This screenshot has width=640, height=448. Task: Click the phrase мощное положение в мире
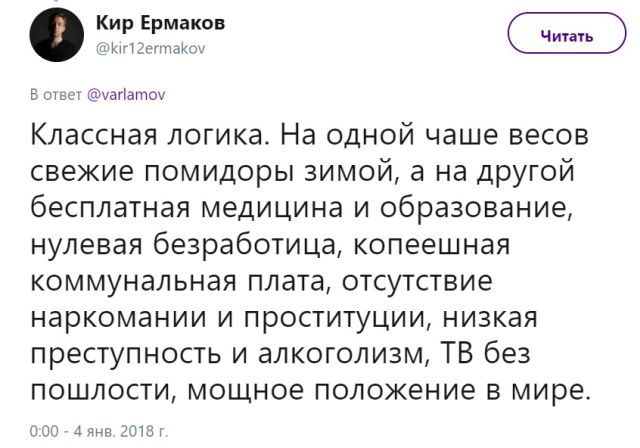[389, 390]
